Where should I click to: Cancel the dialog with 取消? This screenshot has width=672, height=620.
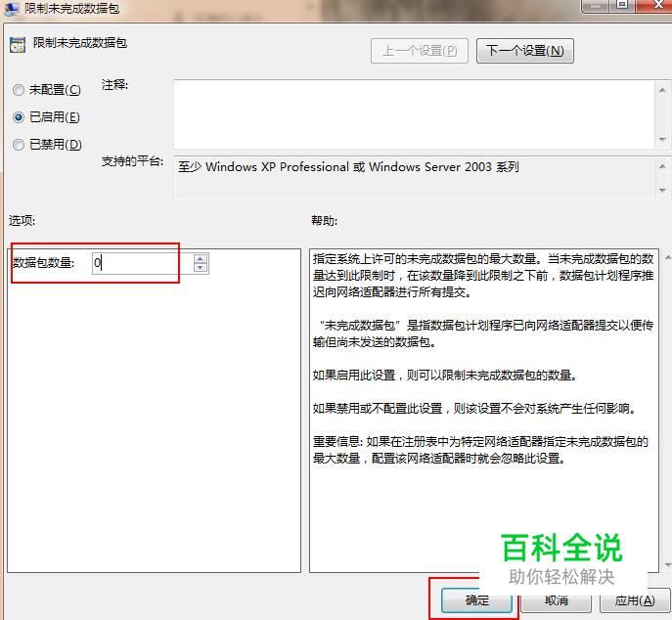click(556, 600)
